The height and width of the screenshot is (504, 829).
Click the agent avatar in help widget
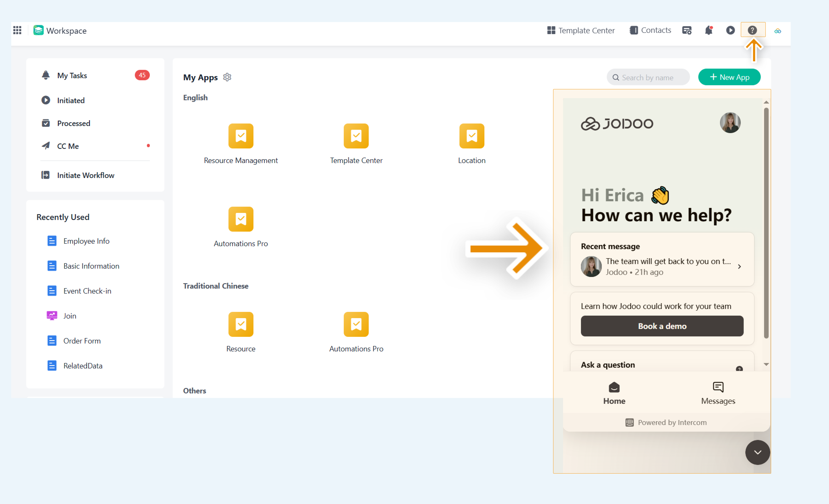tap(730, 123)
